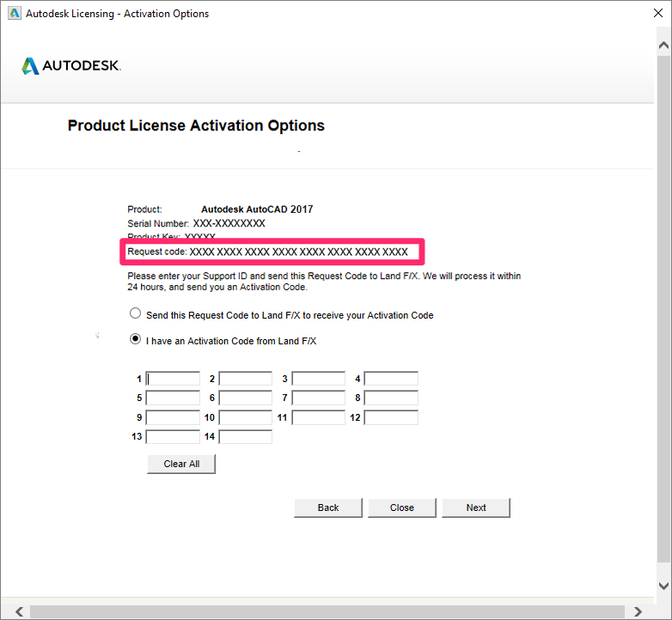The width and height of the screenshot is (672, 620).
Task: Click activation code field 3
Action: click(x=319, y=379)
